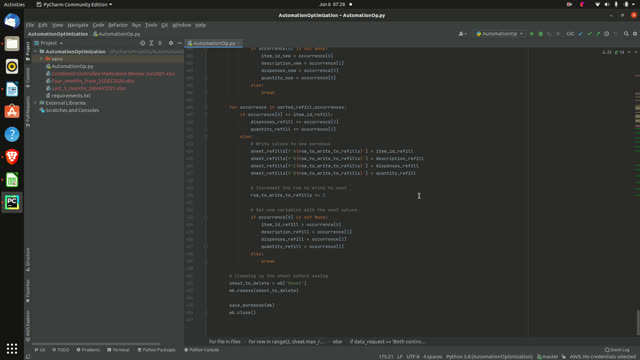Open Files app in Ubuntu dock
Viewport: 640px width, 360px height.
(x=12, y=44)
